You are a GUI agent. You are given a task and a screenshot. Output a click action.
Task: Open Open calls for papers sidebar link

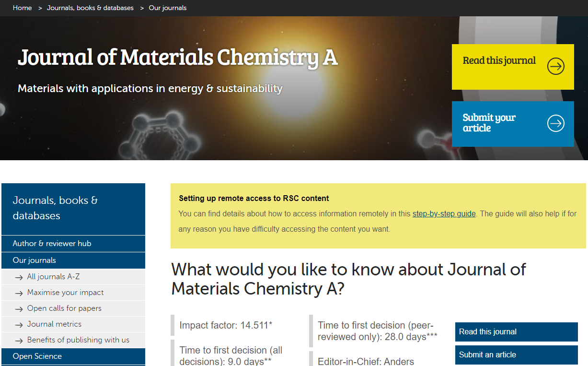coord(64,308)
